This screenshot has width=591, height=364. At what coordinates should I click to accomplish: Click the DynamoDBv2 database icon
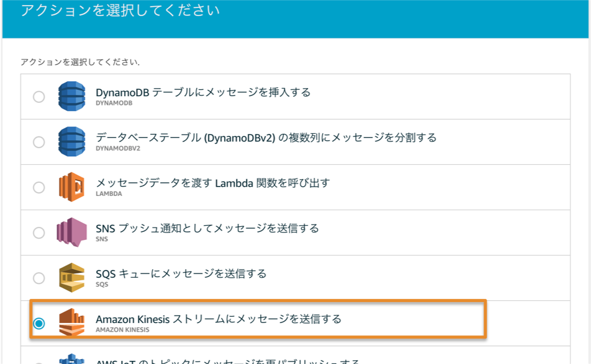pos(71,141)
